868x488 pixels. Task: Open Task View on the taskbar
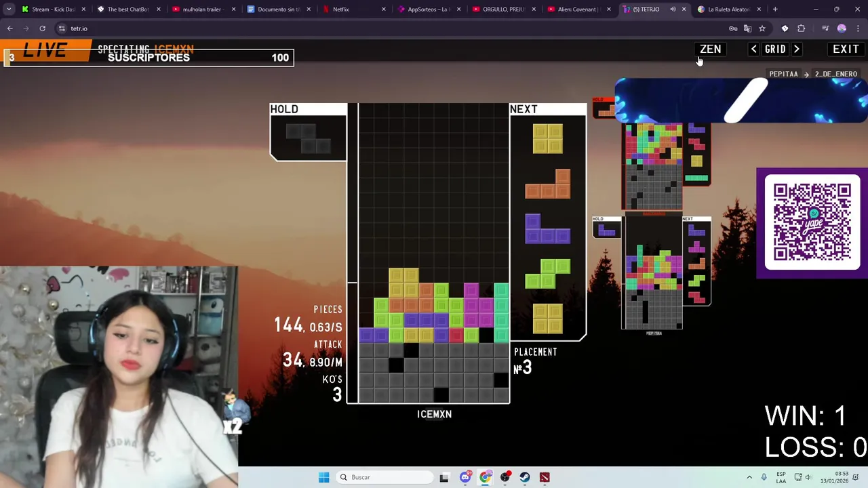pos(444,477)
